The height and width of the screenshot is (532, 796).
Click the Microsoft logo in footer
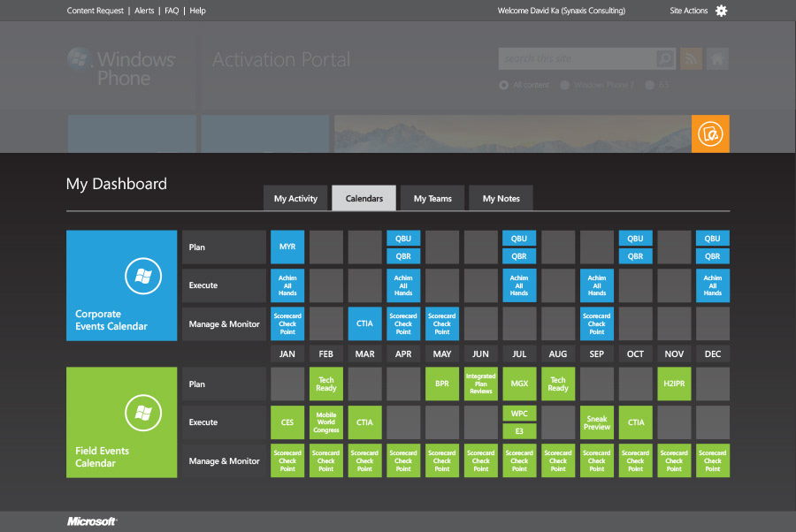click(92, 521)
